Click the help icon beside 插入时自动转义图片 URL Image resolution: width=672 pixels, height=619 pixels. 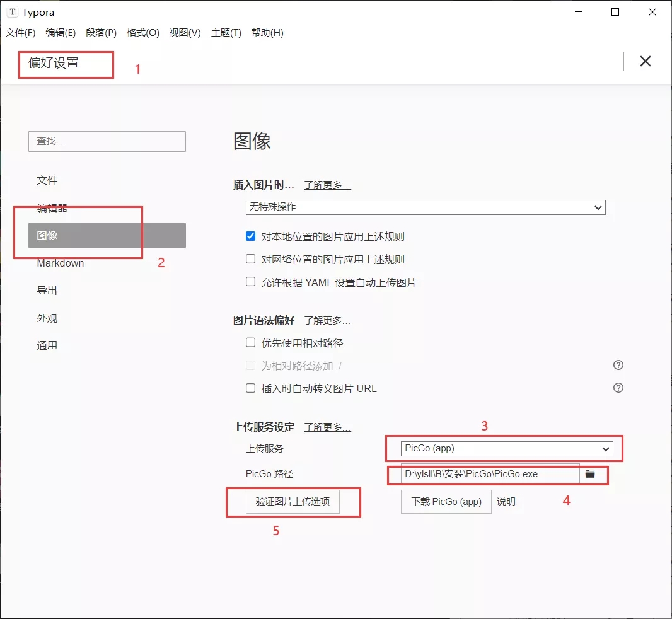pos(618,388)
